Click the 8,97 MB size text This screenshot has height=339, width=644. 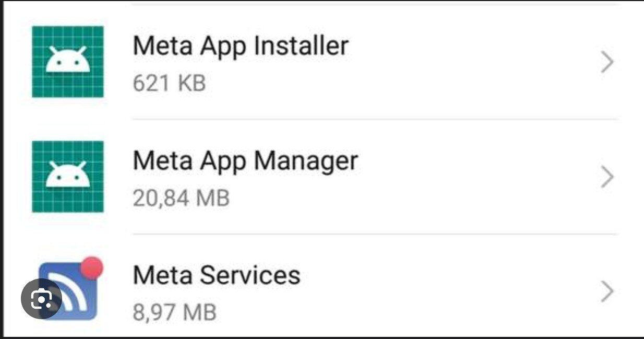coord(174,312)
